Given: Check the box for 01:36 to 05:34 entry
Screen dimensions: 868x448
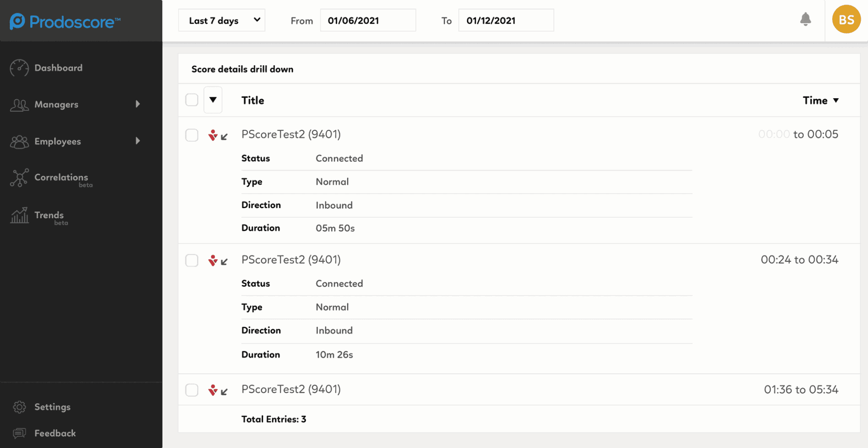Looking at the screenshot, I should point(192,390).
